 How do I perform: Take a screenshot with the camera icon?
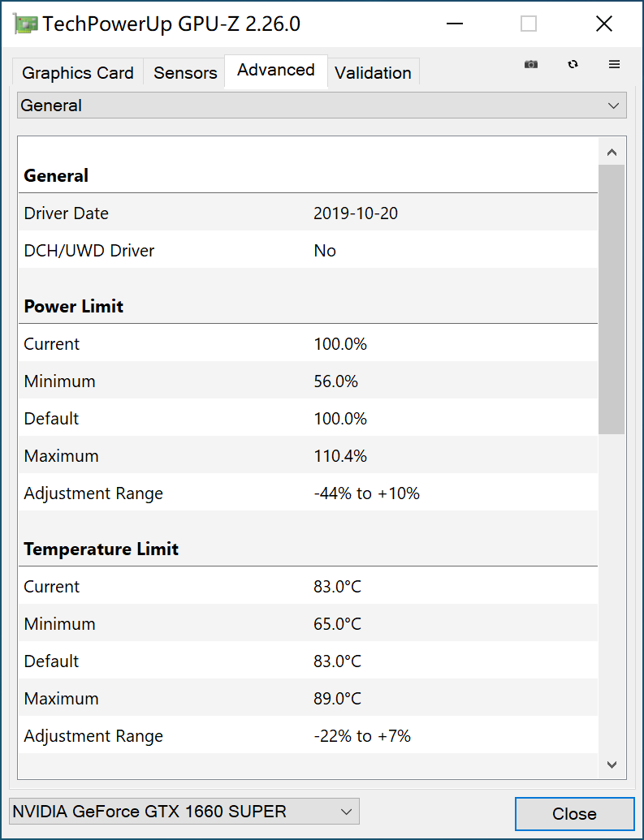(531, 65)
